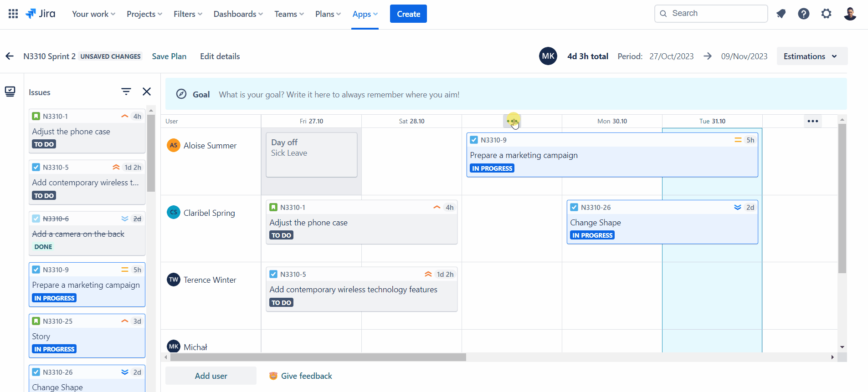Click task checkbox icon on calendar N3310-5
868x392 pixels.
273,274
